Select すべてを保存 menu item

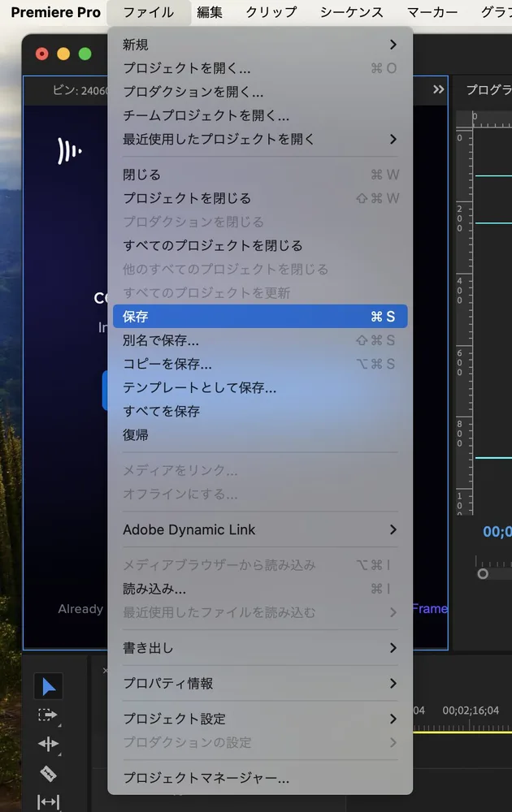coord(260,411)
